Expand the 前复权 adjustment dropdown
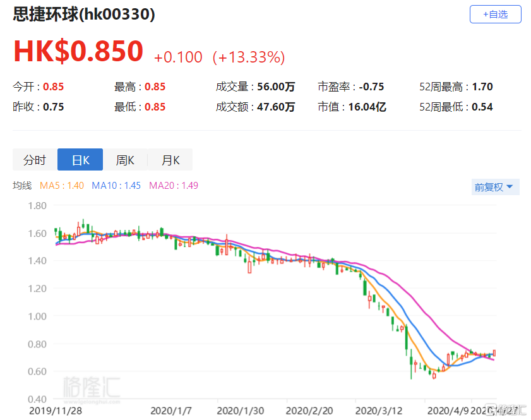This screenshot has width=531, height=420. 495,187
